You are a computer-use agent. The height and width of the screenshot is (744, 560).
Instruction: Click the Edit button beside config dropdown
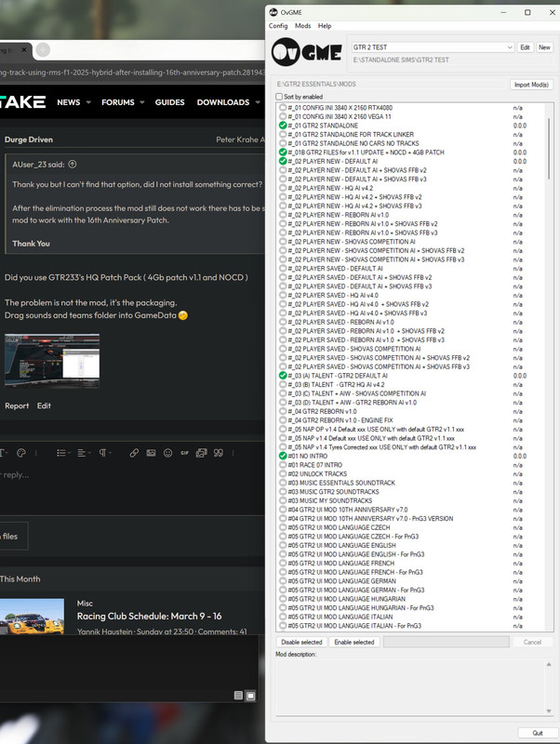coord(525,47)
